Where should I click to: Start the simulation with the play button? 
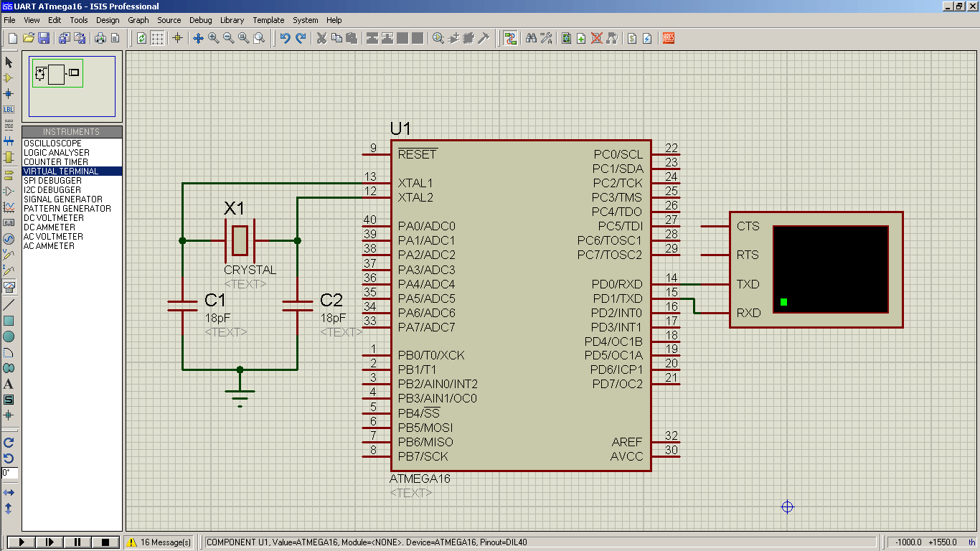(x=20, y=542)
